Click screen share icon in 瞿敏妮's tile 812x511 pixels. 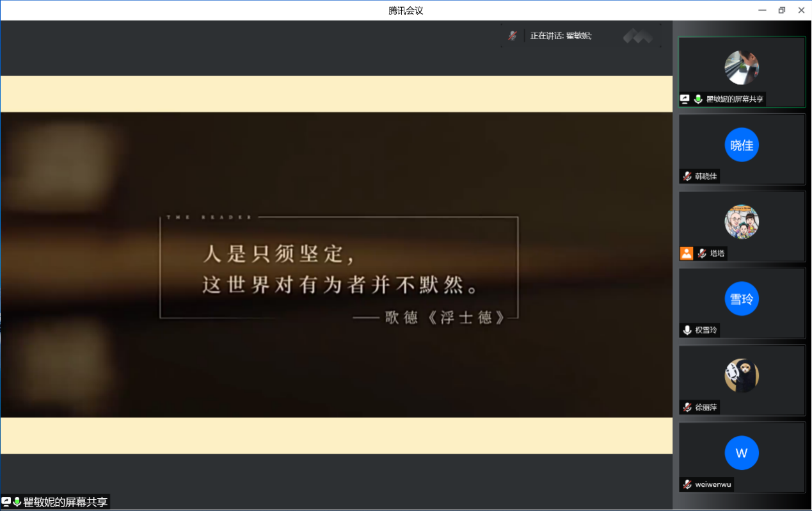[685, 99]
